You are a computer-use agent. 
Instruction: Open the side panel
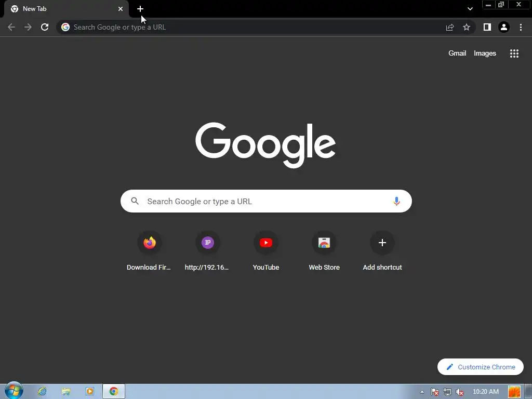(487, 27)
